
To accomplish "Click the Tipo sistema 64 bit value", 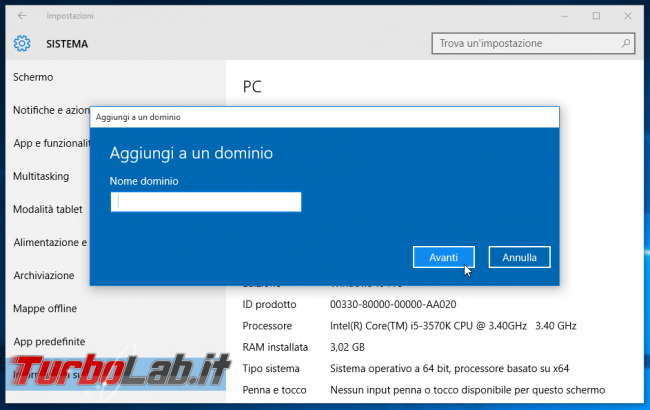I will pyautogui.click(x=449, y=369).
